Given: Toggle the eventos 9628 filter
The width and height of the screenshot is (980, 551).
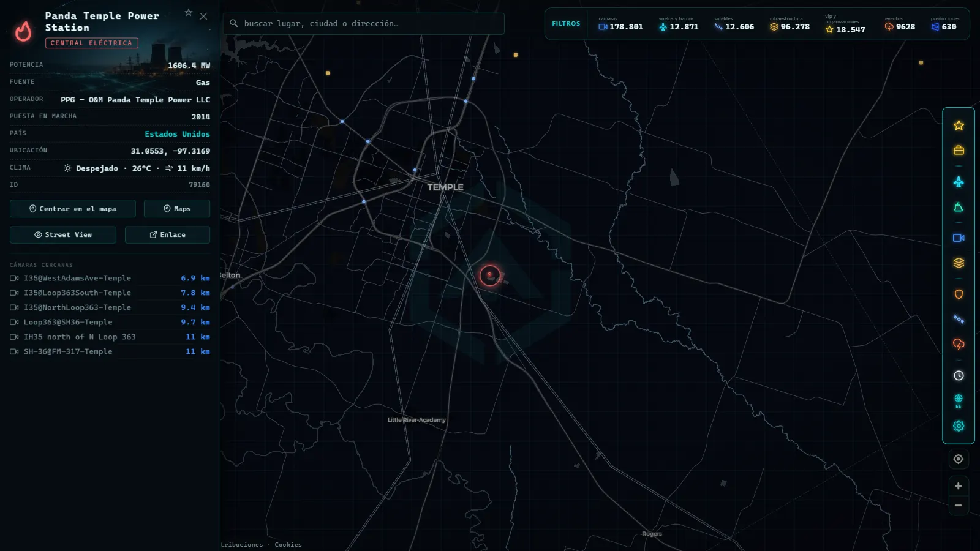Looking at the screenshot, I should (900, 24).
